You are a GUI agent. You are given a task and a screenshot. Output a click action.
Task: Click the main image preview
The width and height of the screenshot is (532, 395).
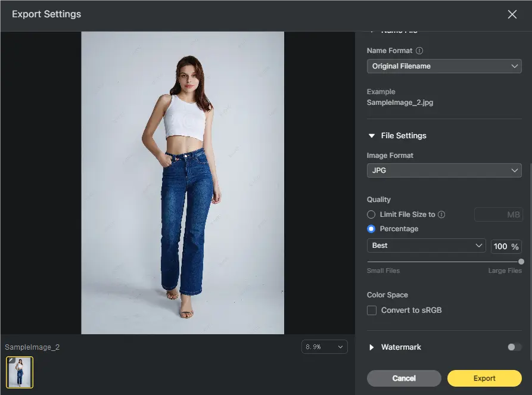point(182,183)
